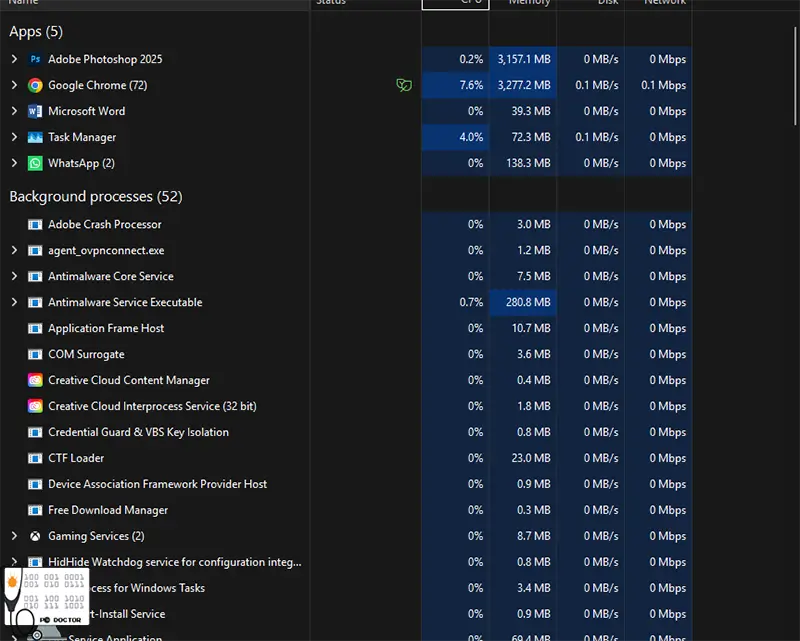
Task: Click the agent_ovpnconnect.exe process icon
Action: pyautogui.click(x=35, y=251)
